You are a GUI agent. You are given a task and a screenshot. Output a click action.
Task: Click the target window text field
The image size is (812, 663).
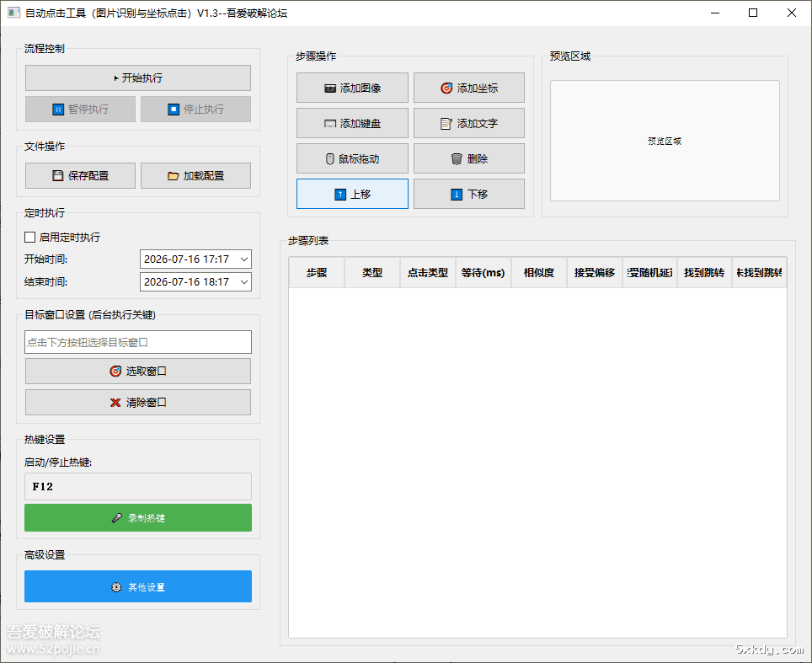coord(138,342)
